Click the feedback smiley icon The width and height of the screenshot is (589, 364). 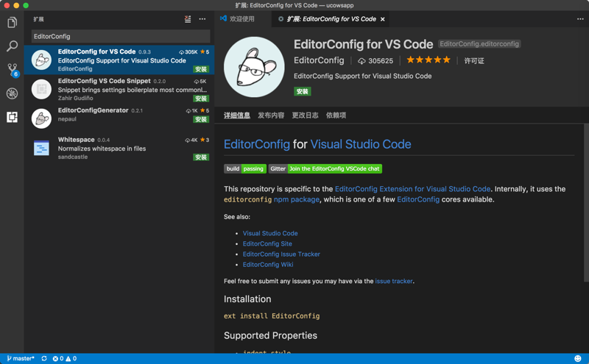pos(578,359)
